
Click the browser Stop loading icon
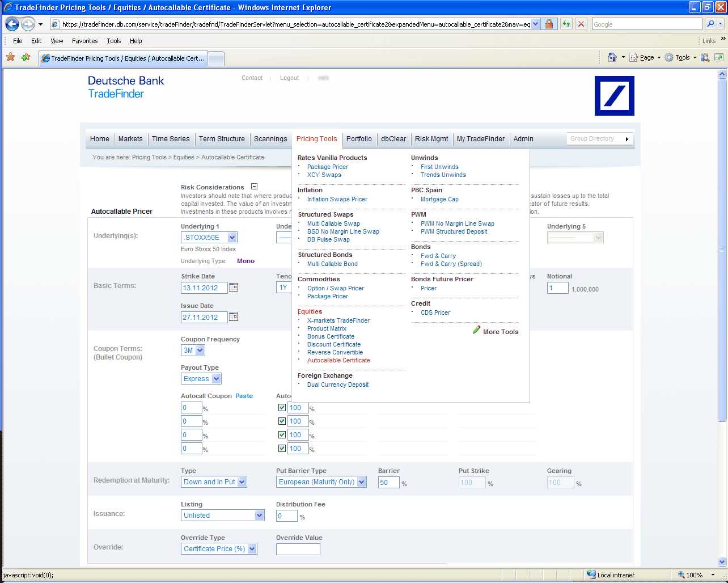coord(581,24)
